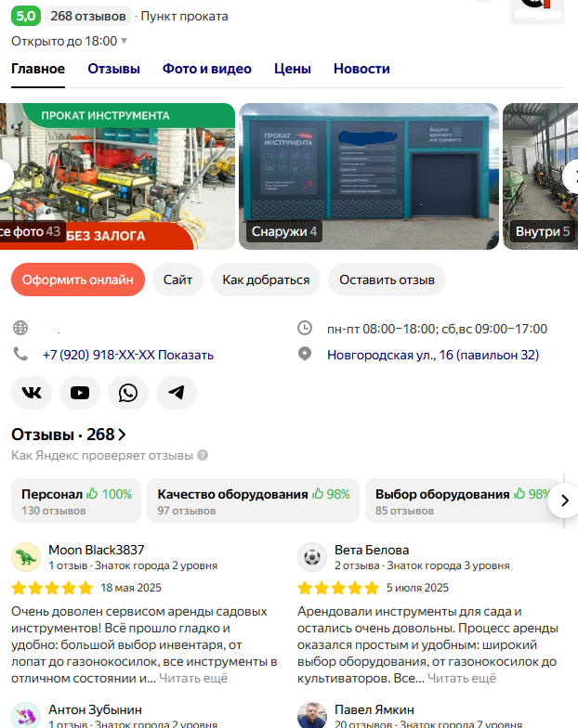Click the Moon Black3837 reviewer name
This screenshot has height=728, width=578.
[97, 550]
